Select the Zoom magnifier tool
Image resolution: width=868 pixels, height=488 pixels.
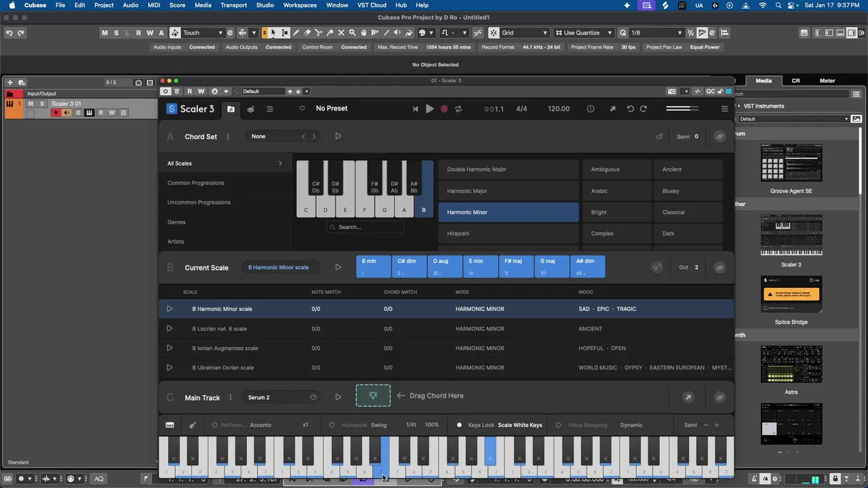click(x=353, y=33)
